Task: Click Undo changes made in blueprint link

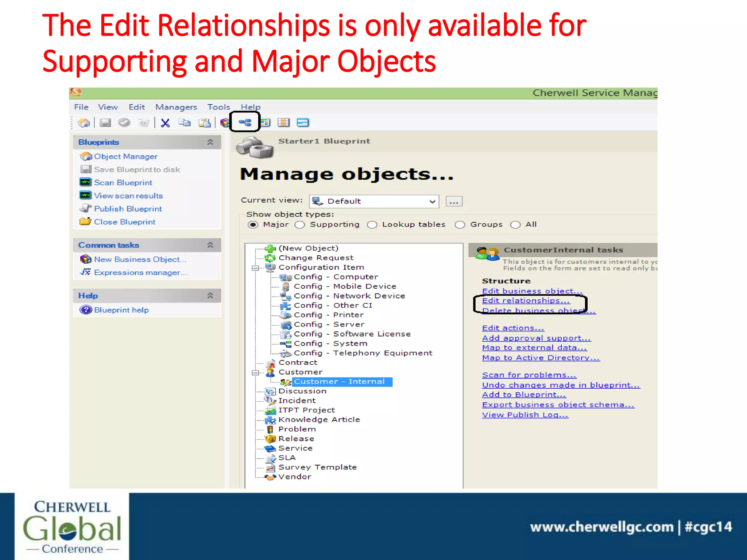Action: [x=561, y=385]
